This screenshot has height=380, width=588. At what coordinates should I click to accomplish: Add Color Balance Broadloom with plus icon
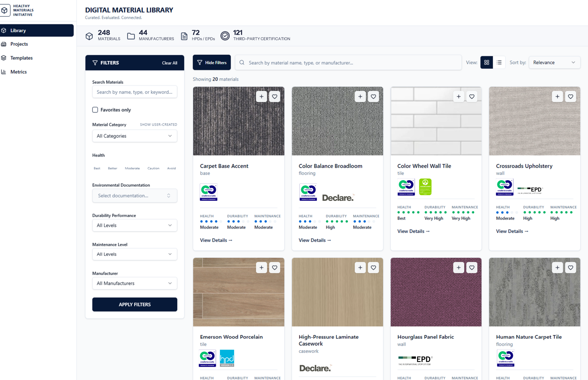[360, 96]
